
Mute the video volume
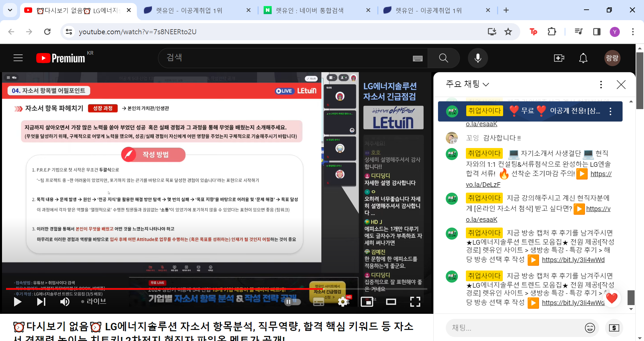click(64, 302)
